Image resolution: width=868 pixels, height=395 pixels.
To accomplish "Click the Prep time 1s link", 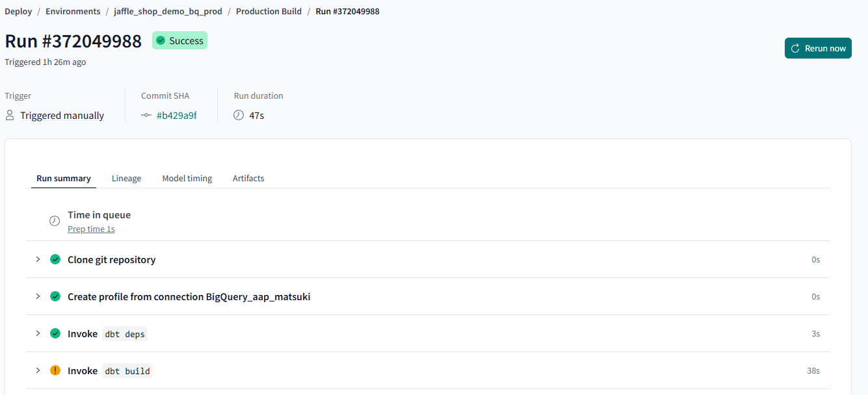I will pos(91,229).
